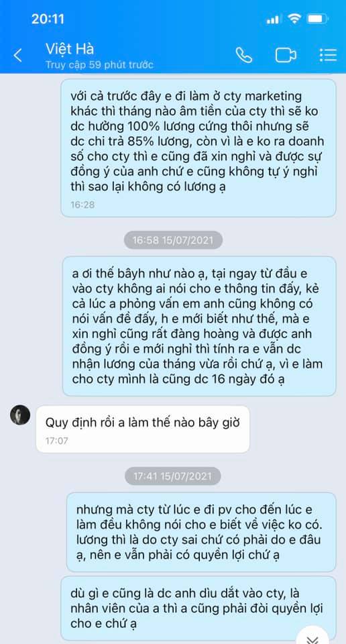346x644 pixels.
Task: Select the message starting "nhưng mà cty từ lúc"
Action: 201,532
